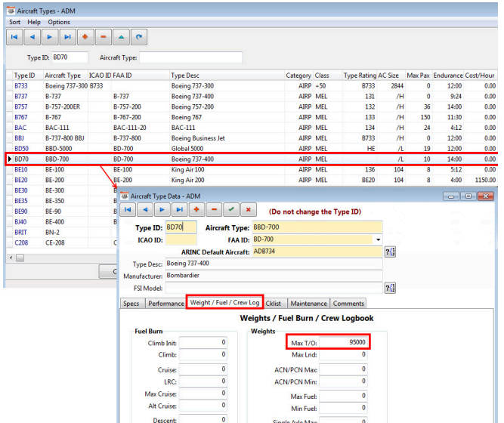
Task: Click the empty ICAO ID field
Action: [x=181, y=239]
